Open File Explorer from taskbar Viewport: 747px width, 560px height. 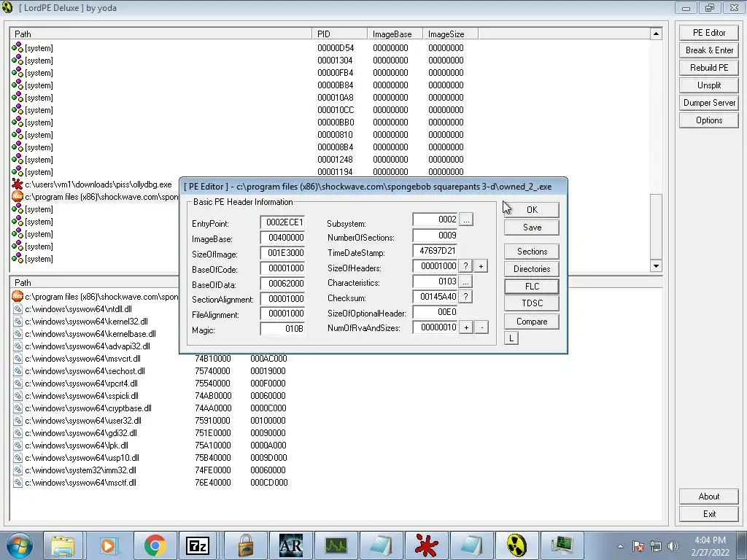tap(63, 545)
